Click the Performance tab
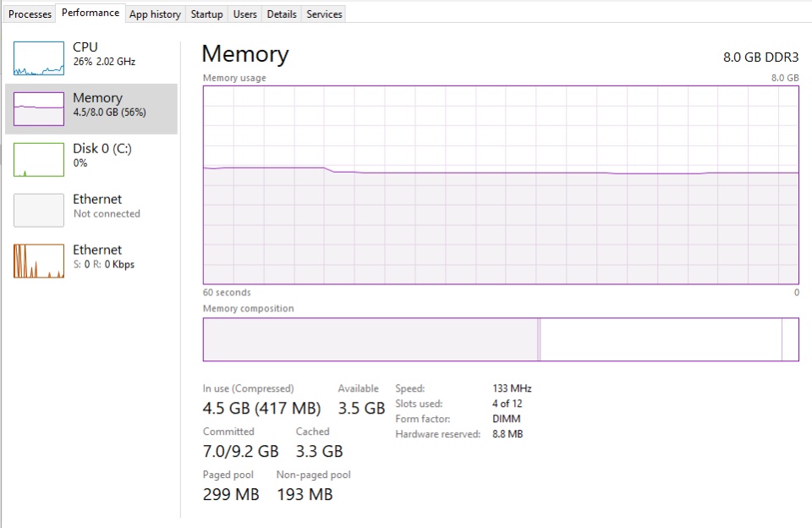Viewport: 812px width, 528px height. click(x=91, y=13)
